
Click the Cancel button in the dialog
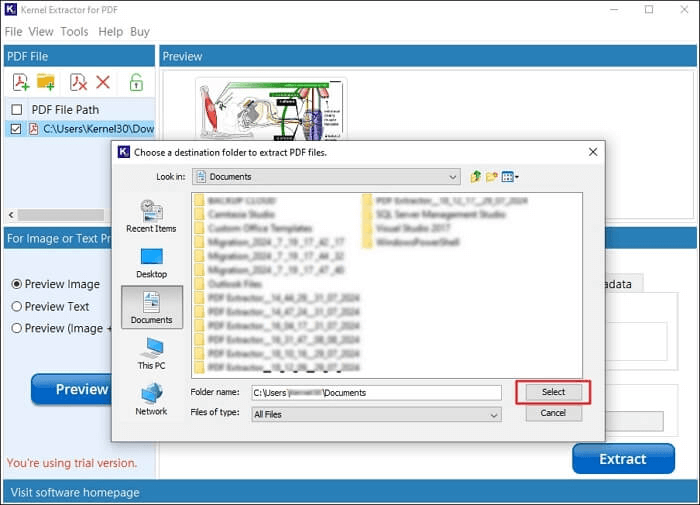click(x=554, y=413)
